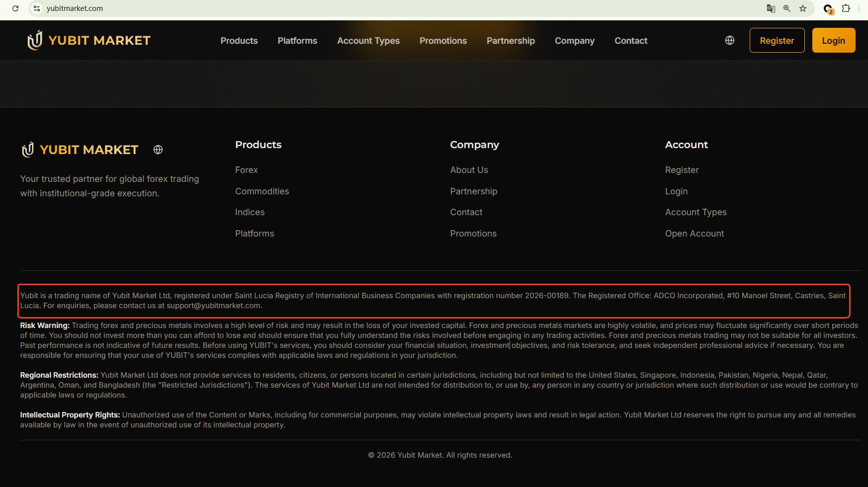This screenshot has height=487, width=868.
Task: Open the Commodities footer link
Action: tap(262, 191)
